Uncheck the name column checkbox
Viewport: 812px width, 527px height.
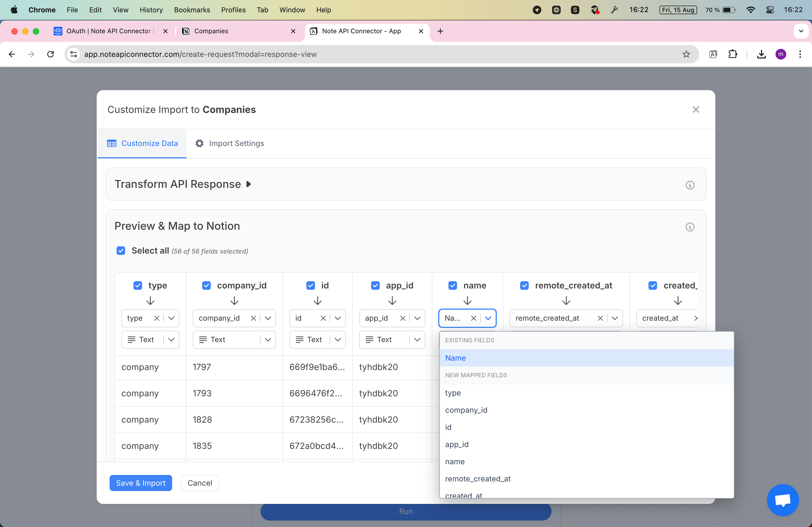click(452, 285)
